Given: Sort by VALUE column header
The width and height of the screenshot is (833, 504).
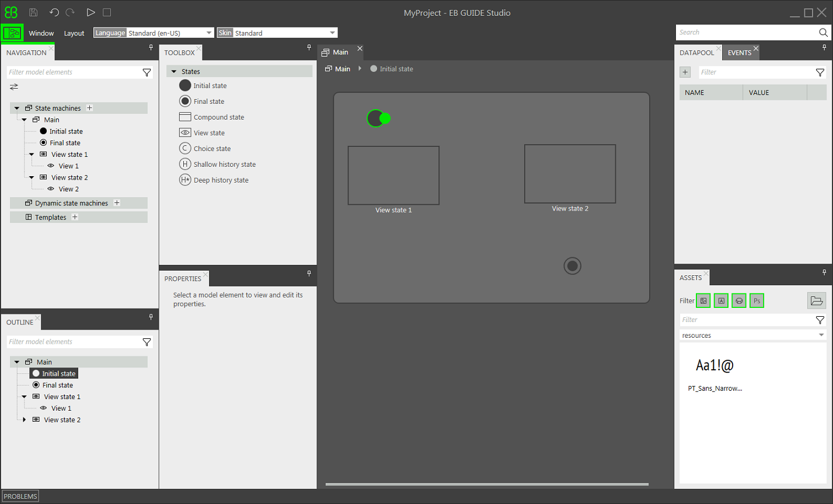Looking at the screenshot, I should [x=775, y=92].
